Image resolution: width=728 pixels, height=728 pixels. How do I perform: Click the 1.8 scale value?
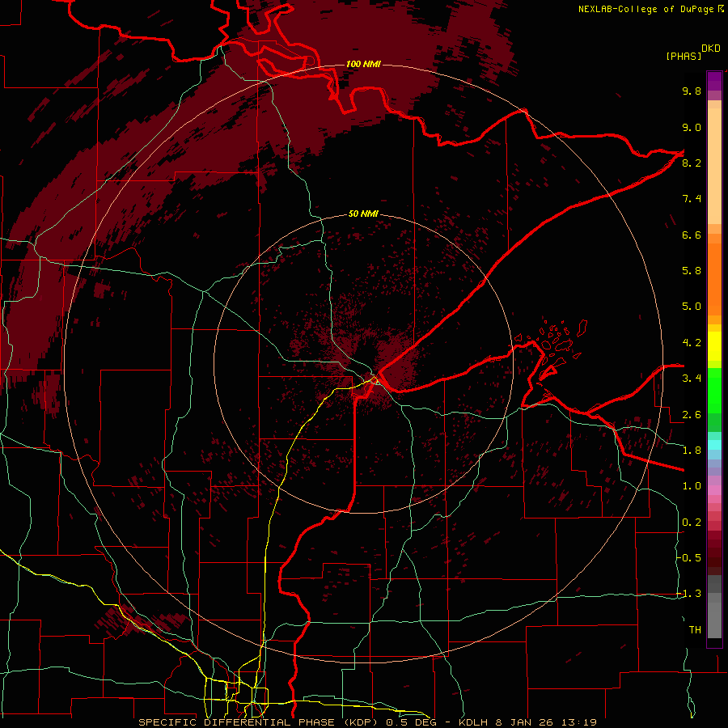coord(692,451)
